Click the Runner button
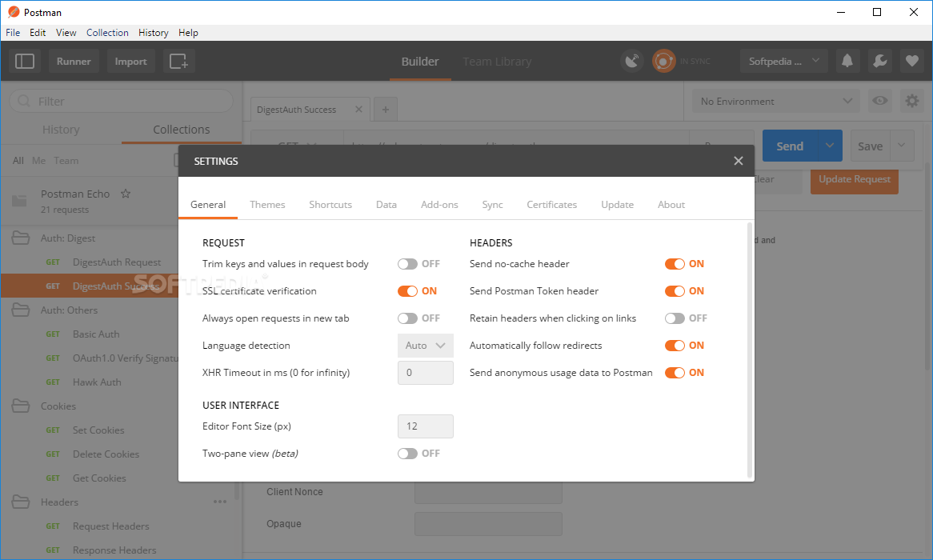 click(x=74, y=62)
